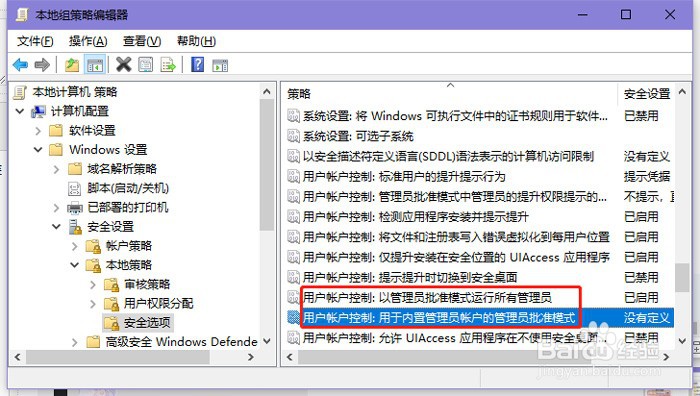Collapse the 计算机配置 node
700x396 pixels.
tap(20, 111)
